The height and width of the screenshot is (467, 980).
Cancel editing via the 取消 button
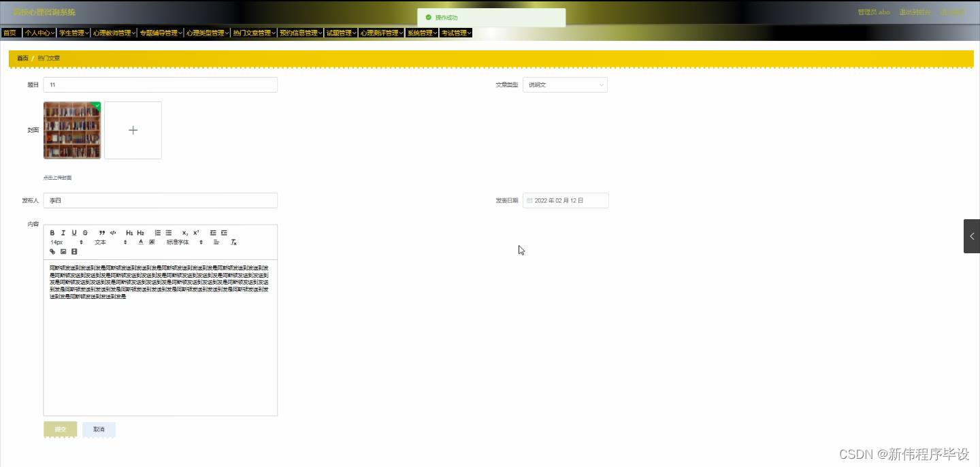98,430
